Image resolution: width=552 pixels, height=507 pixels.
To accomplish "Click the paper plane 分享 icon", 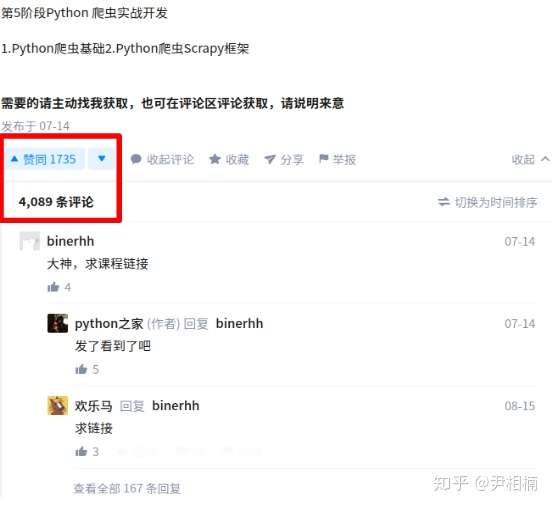I will (270, 159).
